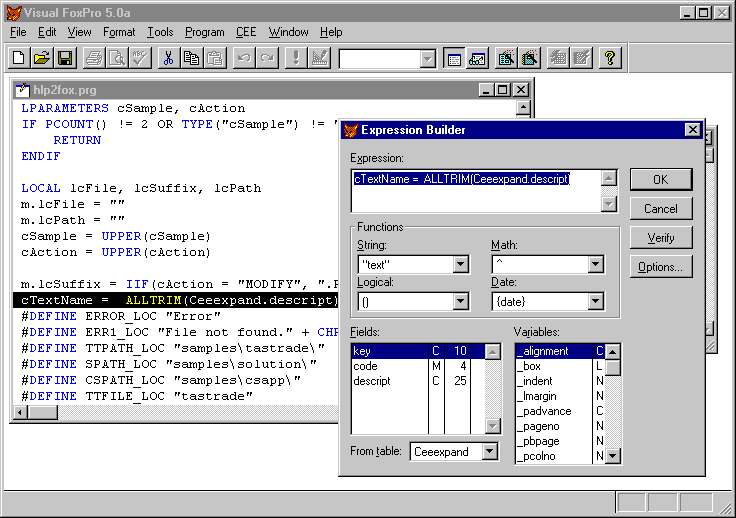Click the Cut scissors toolbar icon

pyautogui.click(x=168, y=58)
